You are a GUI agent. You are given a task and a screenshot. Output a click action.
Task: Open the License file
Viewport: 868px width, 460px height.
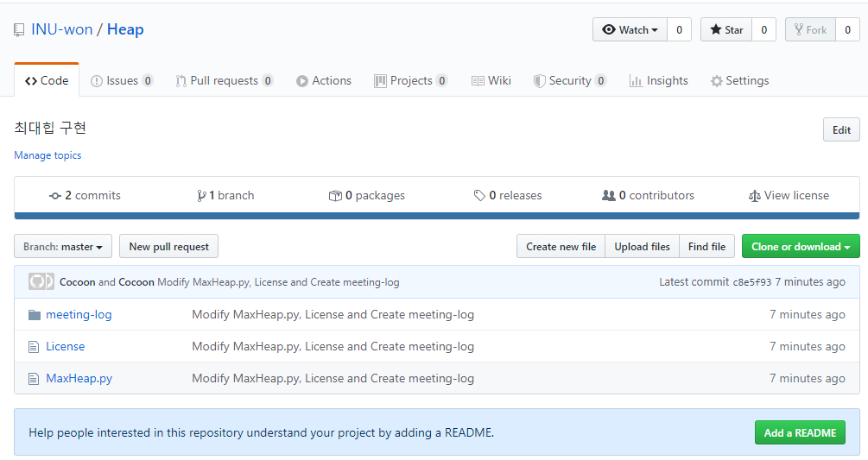[x=66, y=347]
